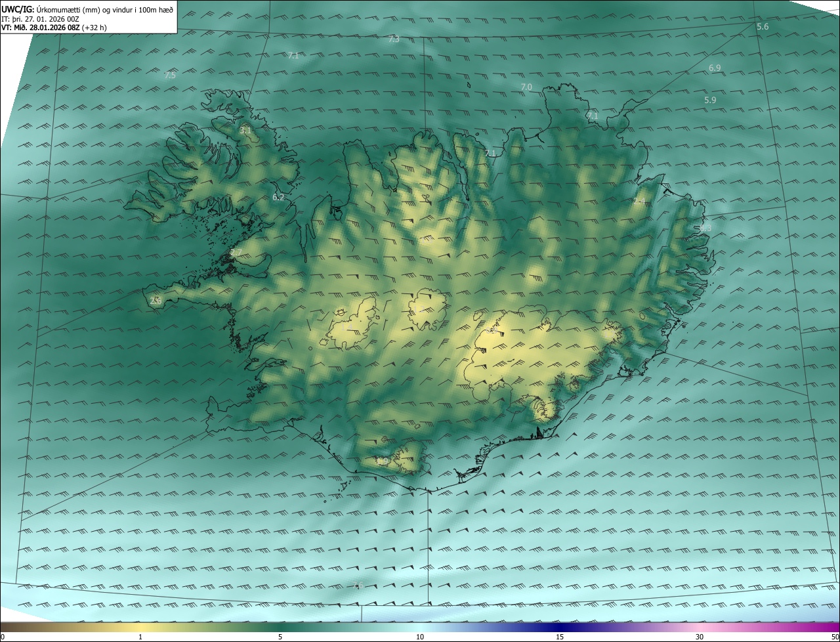The height and width of the screenshot is (642, 840).
Task: Click the 6.2 value on the map
Action: point(278,197)
